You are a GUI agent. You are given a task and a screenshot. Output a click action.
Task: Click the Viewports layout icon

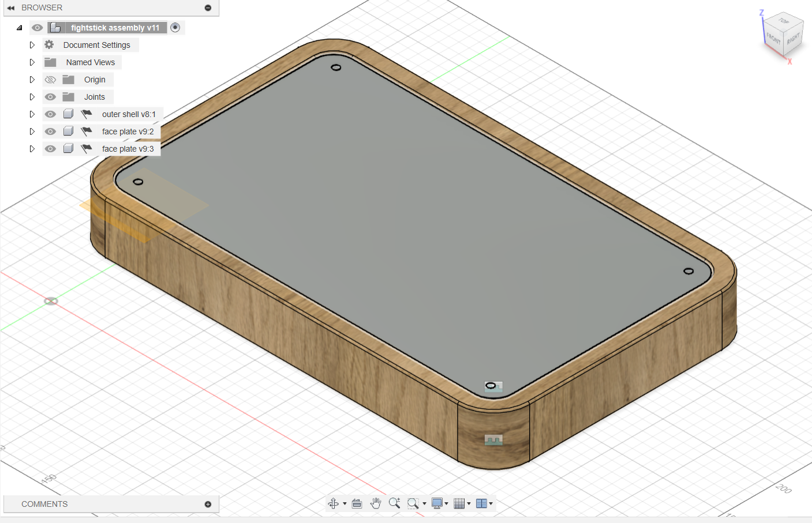pos(481,503)
